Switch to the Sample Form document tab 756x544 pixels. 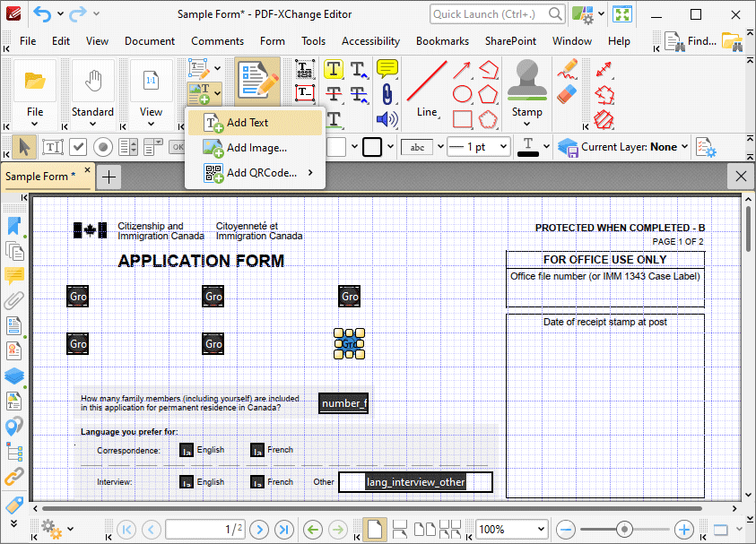(47, 177)
